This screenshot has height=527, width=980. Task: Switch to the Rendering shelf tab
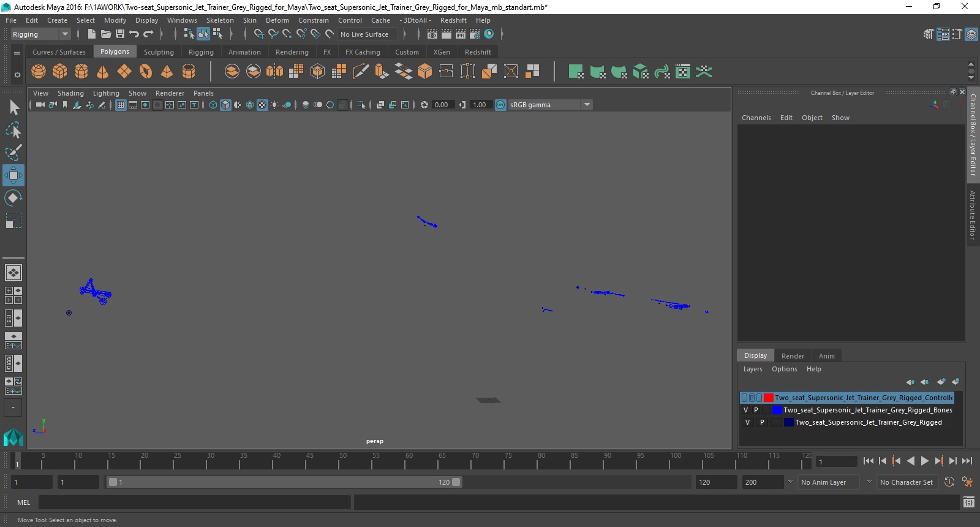(292, 52)
